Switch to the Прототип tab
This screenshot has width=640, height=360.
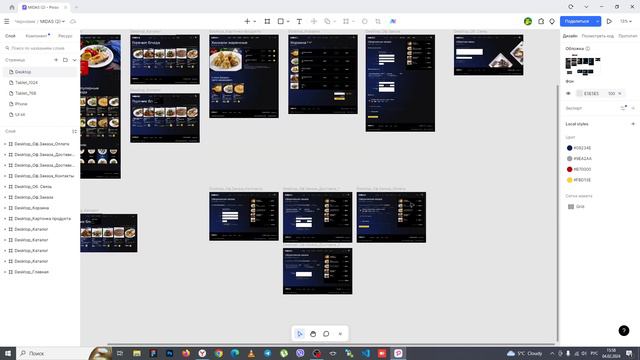[628, 36]
